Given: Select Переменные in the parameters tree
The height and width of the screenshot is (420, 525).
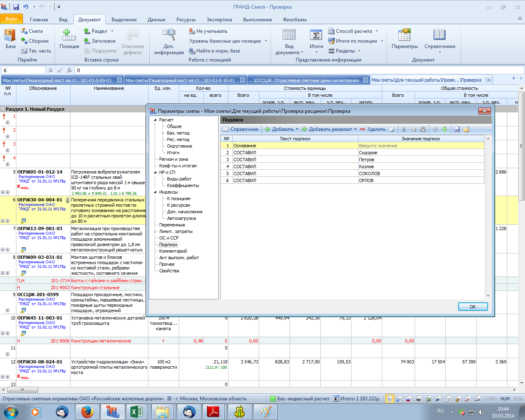Looking at the screenshot, I should pyautogui.click(x=172, y=225).
